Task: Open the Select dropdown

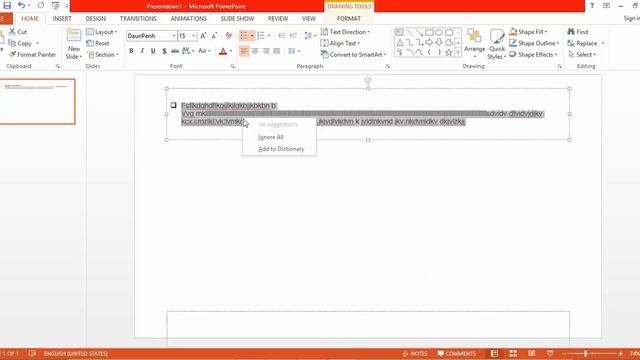Action: pos(582,54)
